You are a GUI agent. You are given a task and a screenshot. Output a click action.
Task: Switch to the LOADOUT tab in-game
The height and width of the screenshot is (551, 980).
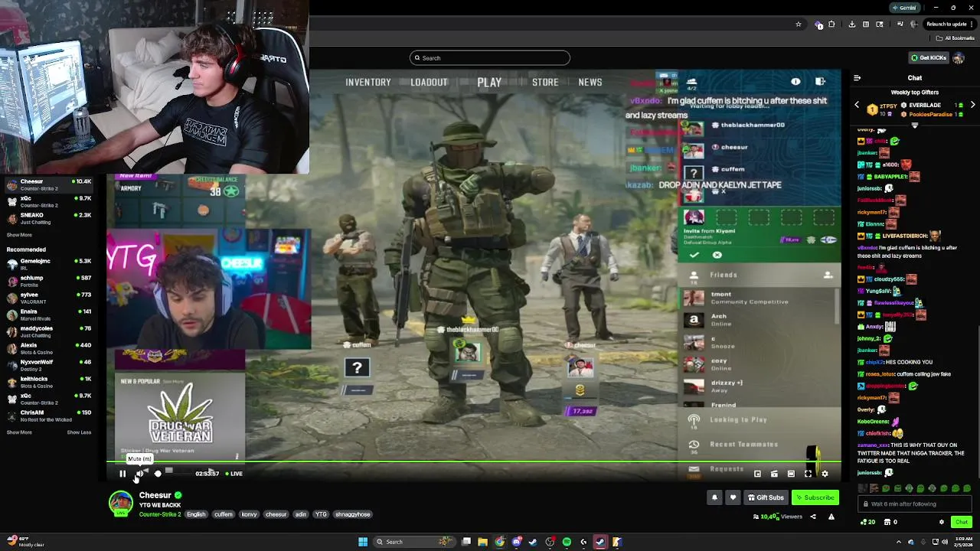coord(429,82)
